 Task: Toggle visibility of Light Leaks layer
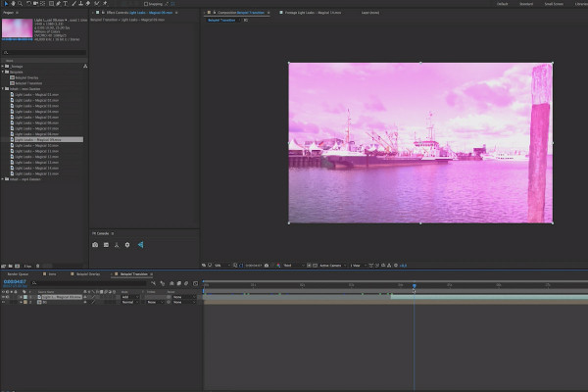click(x=3, y=297)
